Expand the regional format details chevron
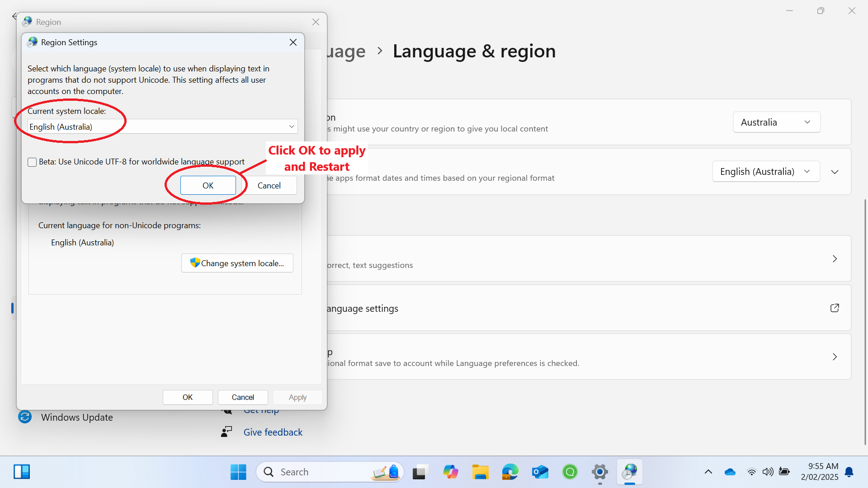The image size is (868, 488). (x=835, y=172)
